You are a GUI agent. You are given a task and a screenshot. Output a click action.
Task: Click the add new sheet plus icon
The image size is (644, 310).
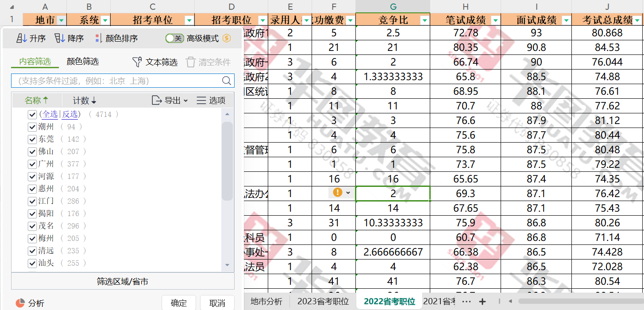pyautogui.click(x=482, y=302)
